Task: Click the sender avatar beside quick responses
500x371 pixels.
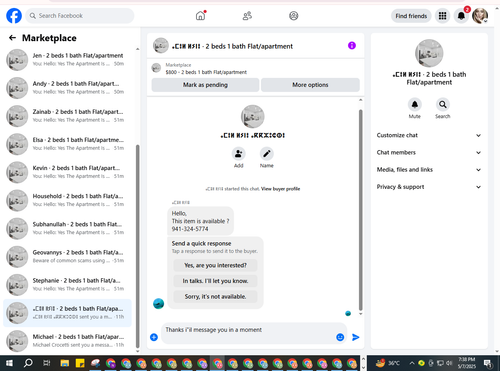Action: coord(158,303)
